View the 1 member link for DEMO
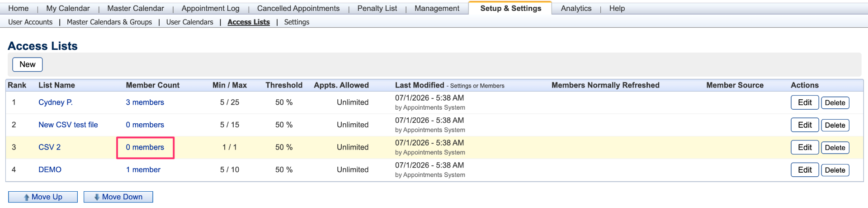The width and height of the screenshot is (868, 208). (x=143, y=169)
